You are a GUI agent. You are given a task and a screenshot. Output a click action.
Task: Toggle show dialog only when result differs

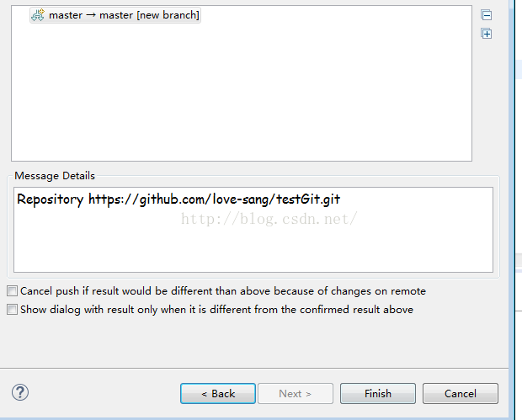point(12,310)
